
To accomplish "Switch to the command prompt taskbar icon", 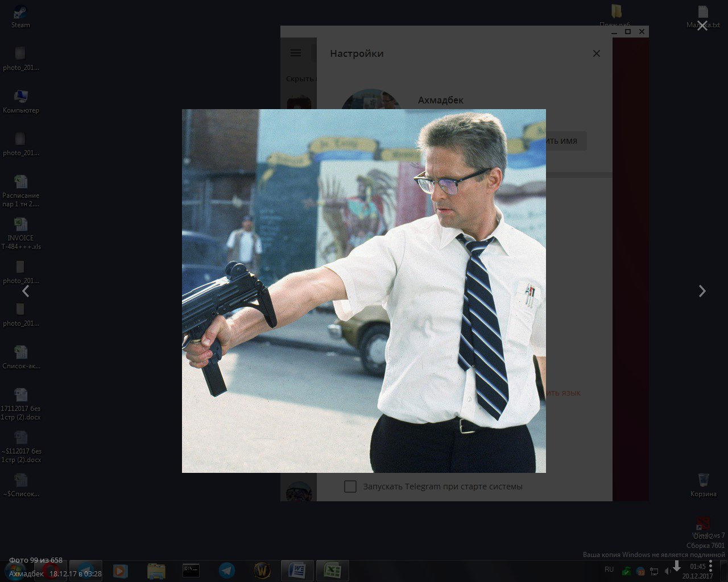I will [191, 571].
